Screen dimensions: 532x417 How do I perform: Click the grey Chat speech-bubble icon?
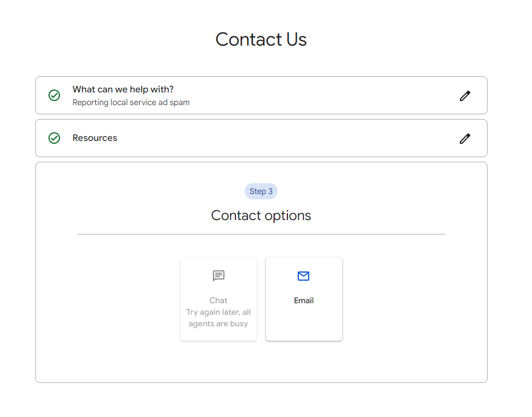coord(219,275)
